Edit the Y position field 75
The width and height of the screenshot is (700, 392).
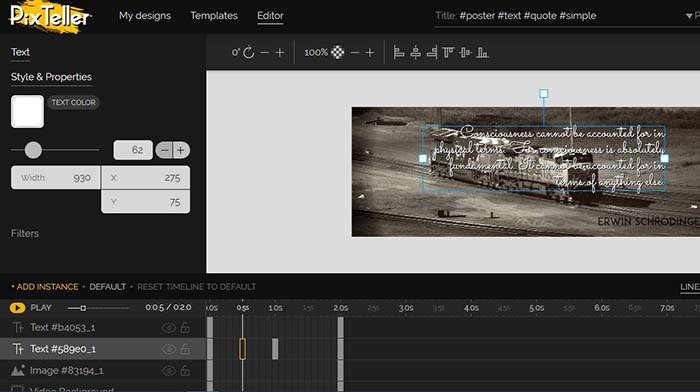[146, 202]
